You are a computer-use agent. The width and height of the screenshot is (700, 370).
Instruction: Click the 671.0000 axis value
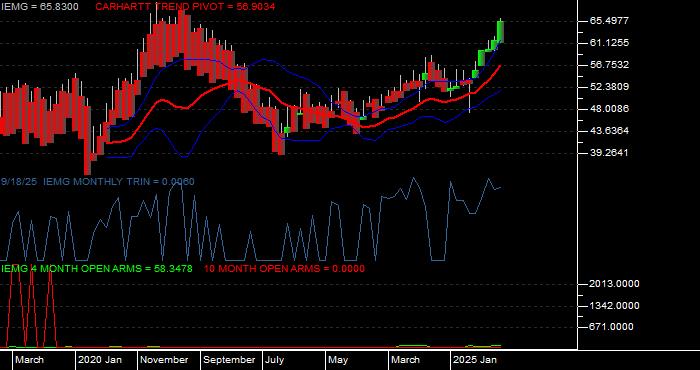click(611, 327)
